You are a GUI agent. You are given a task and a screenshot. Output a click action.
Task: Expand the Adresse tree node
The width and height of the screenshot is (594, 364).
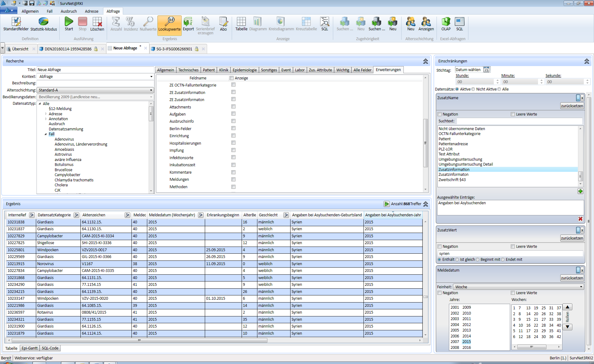tap(46, 114)
